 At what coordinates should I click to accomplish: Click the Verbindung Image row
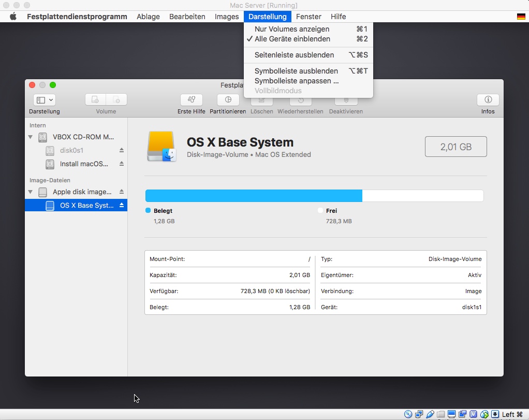tap(401, 291)
